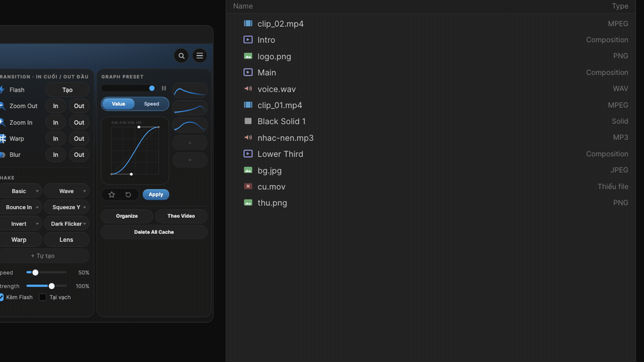The image size is (644, 362).
Task: Switch graph mode to Value
Action: pyautogui.click(x=118, y=104)
